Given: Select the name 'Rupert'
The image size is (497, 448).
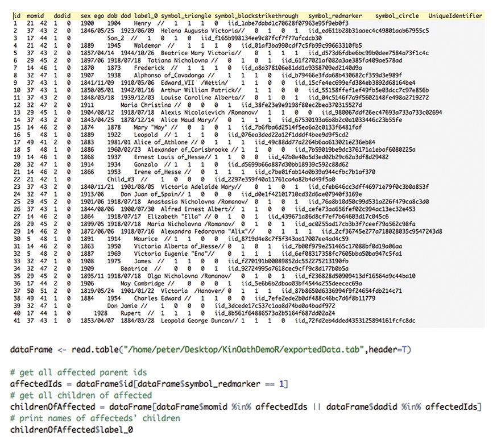Looking at the screenshot, I should click(x=131, y=313).
